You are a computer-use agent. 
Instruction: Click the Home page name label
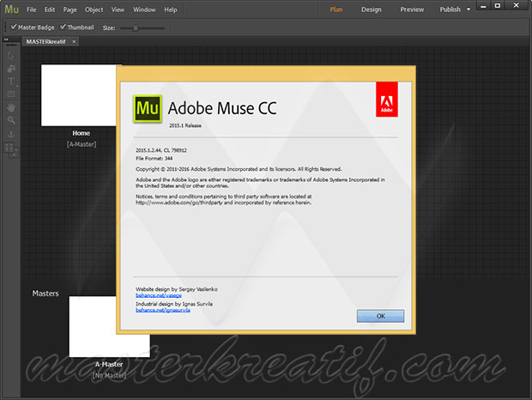tap(82, 133)
